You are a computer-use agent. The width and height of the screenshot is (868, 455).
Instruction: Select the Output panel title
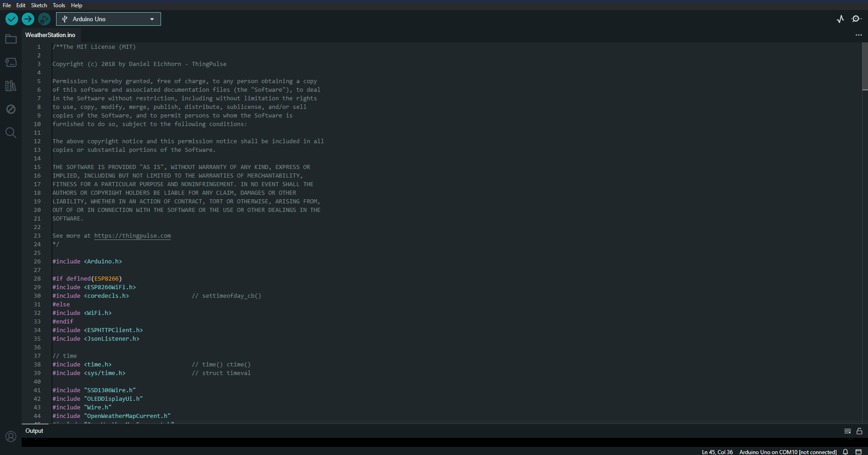click(34, 431)
